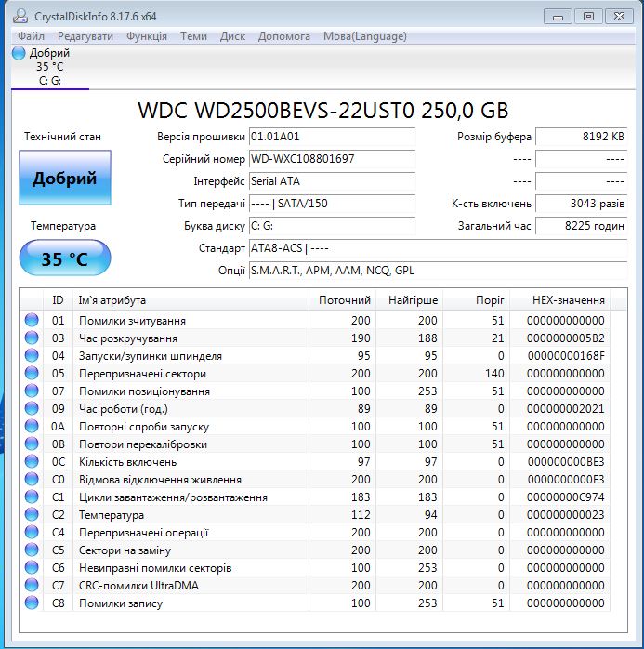
Task: Click the Добрий health status button
Action: [64, 178]
